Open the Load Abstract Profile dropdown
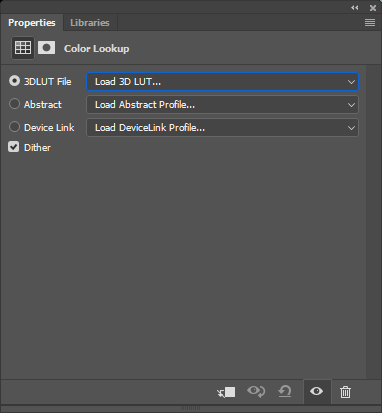 [x=222, y=105]
